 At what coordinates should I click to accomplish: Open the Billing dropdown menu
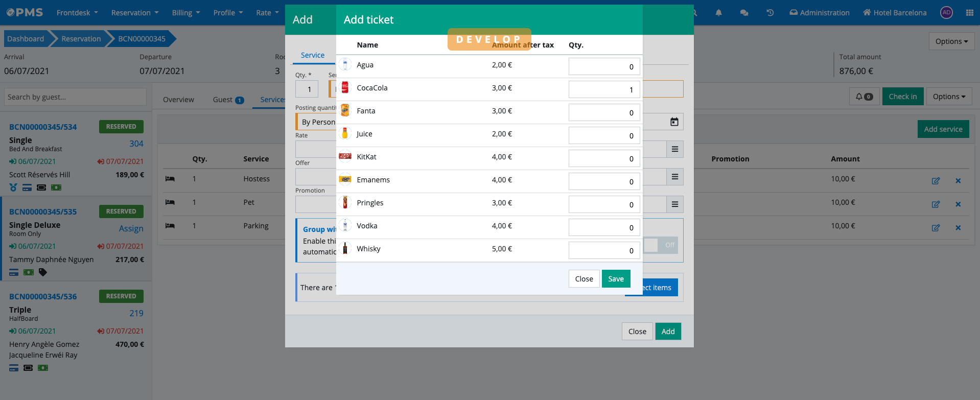click(185, 13)
